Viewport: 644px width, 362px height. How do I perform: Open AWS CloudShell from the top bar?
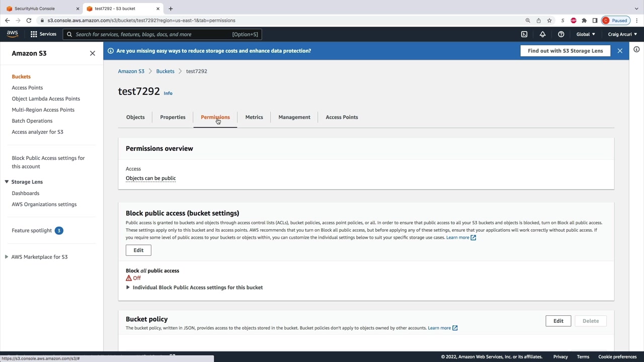pos(524,34)
